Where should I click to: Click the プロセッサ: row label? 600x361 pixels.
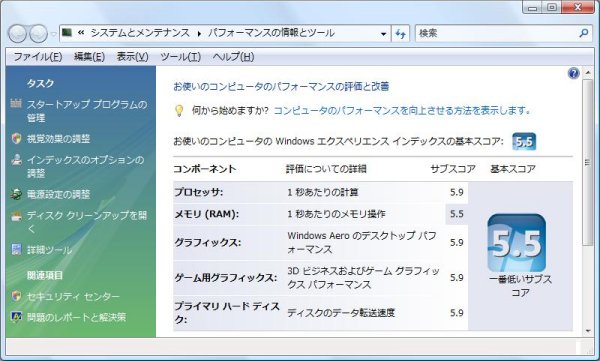[x=198, y=192]
